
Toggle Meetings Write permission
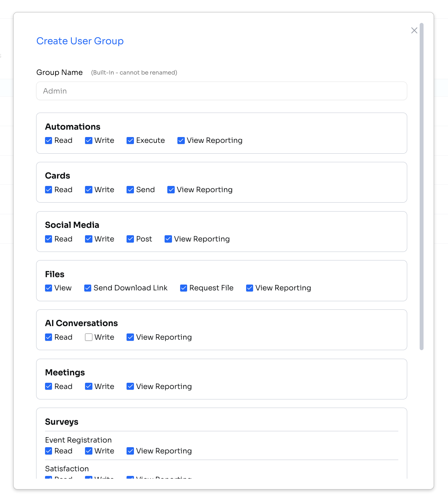(x=89, y=386)
